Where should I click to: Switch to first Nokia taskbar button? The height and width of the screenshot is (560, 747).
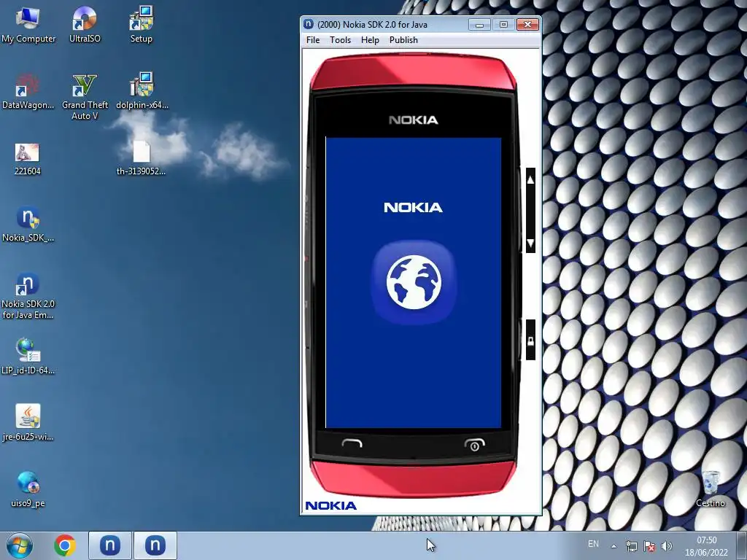(x=110, y=545)
